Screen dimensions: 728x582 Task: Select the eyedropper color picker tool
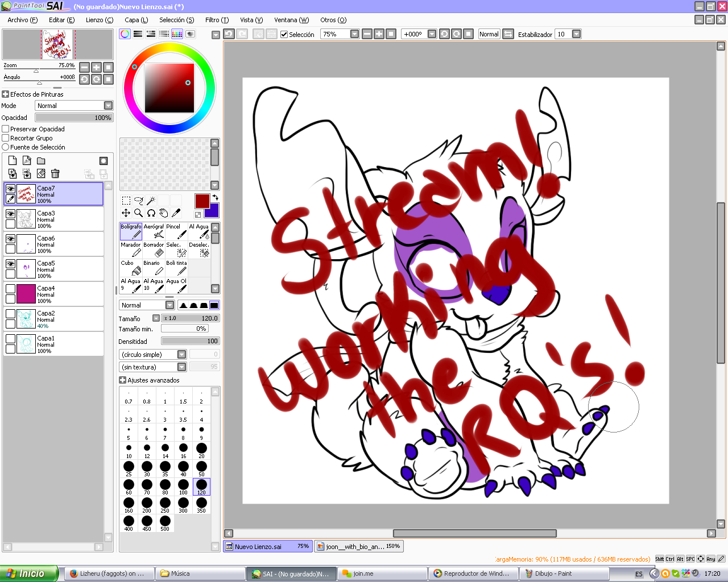tap(176, 213)
